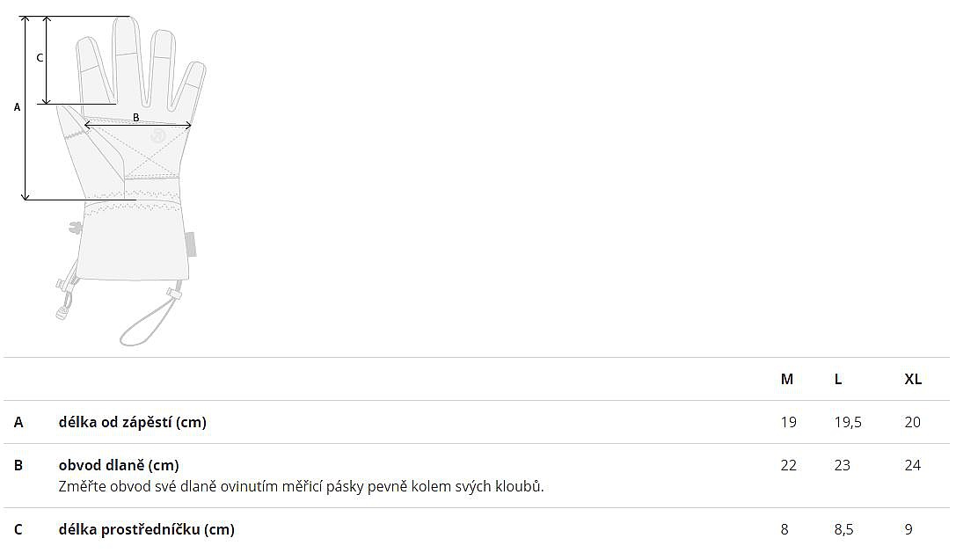Click the middle finger value 9 for XL

(909, 529)
